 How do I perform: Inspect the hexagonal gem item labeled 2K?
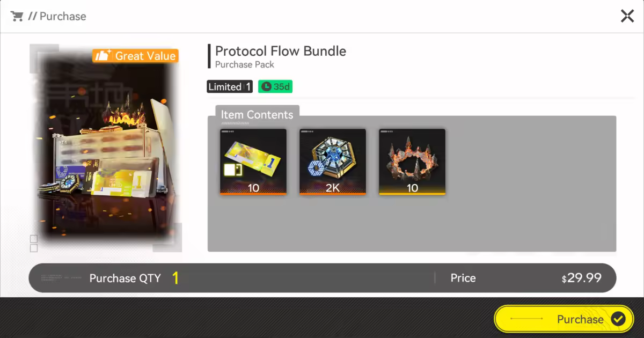333,161
